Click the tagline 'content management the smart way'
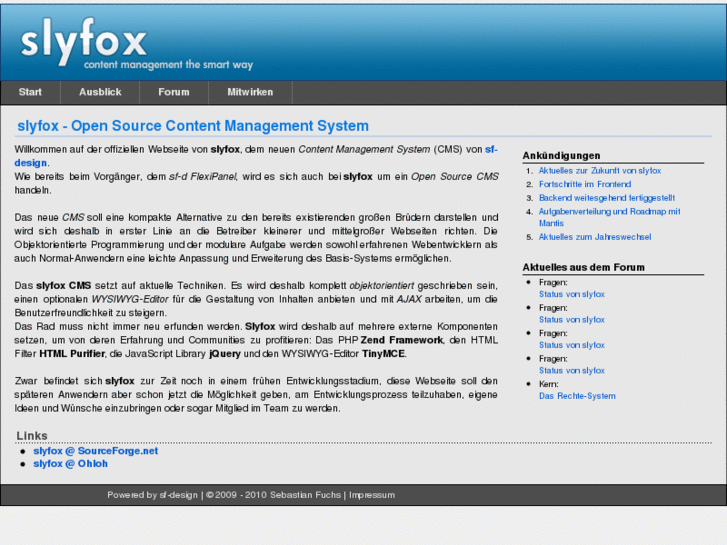Viewport: 727px width, 545px height. (168, 64)
